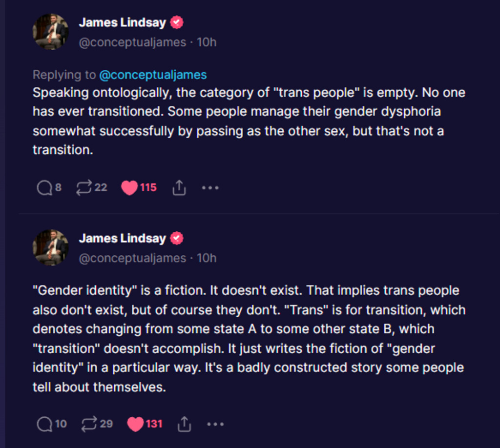This screenshot has width=500, height=448.
Task: Open the profile picture on the second post
Action: click(50, 247)
